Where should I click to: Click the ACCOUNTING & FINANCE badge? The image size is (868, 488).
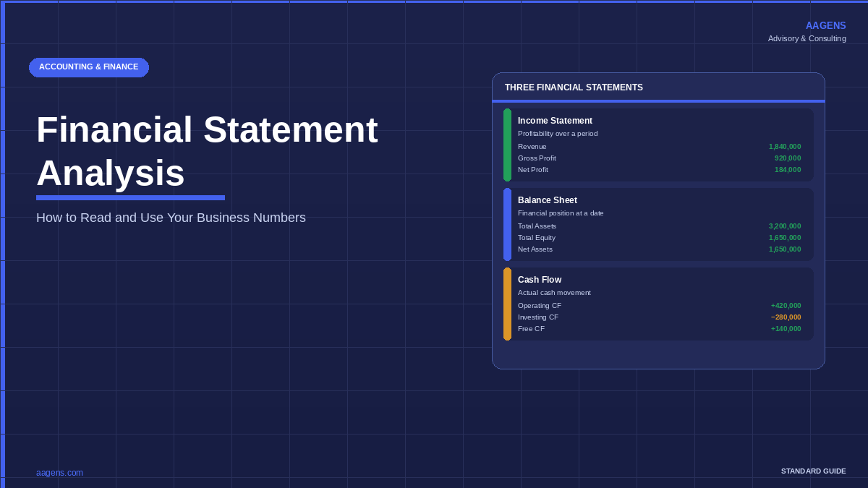point(89,67)
